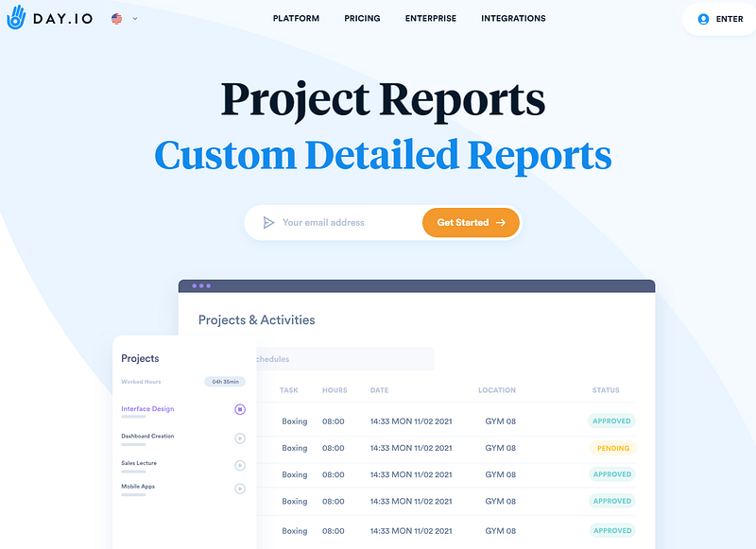The height and width of the screenshot is (549, 756).
Task: Click the Enter login button
Action: pyautogui.click(x=720, y=19)
